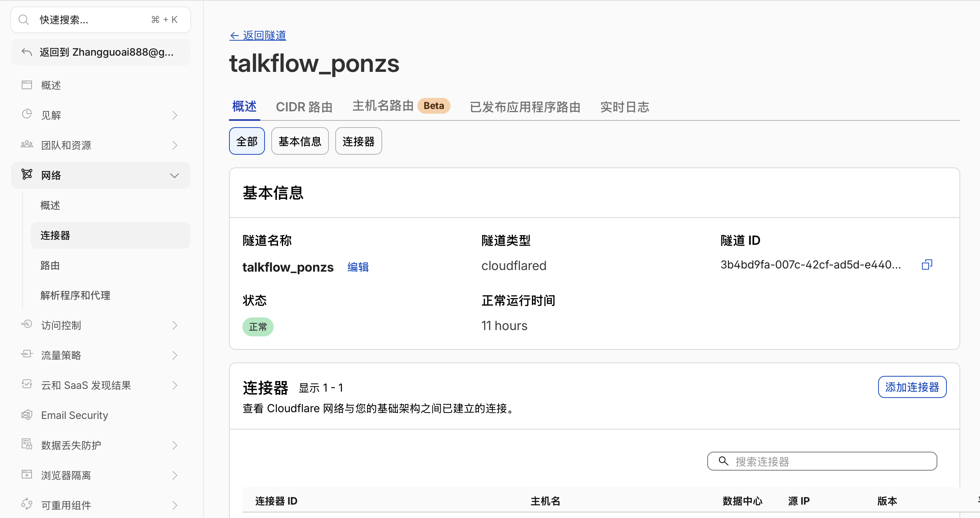
Task: Open Email Security in the sidebar
Action: click(x=75, y=415)
